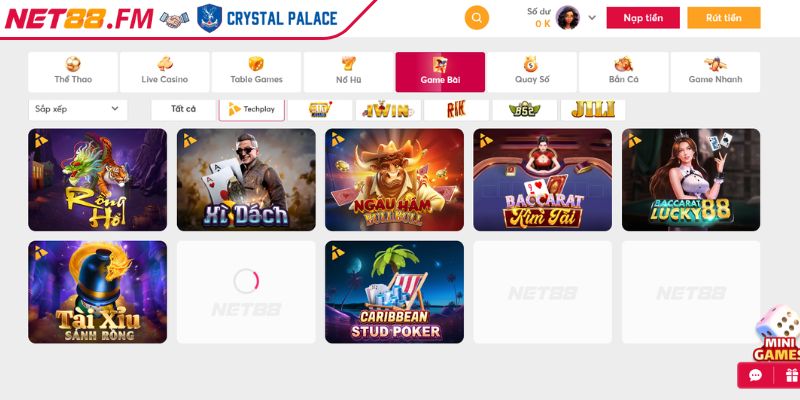Screen dimensions: 800x400
Task: Select the iWIN provider logo
Action: pos(388,109)
